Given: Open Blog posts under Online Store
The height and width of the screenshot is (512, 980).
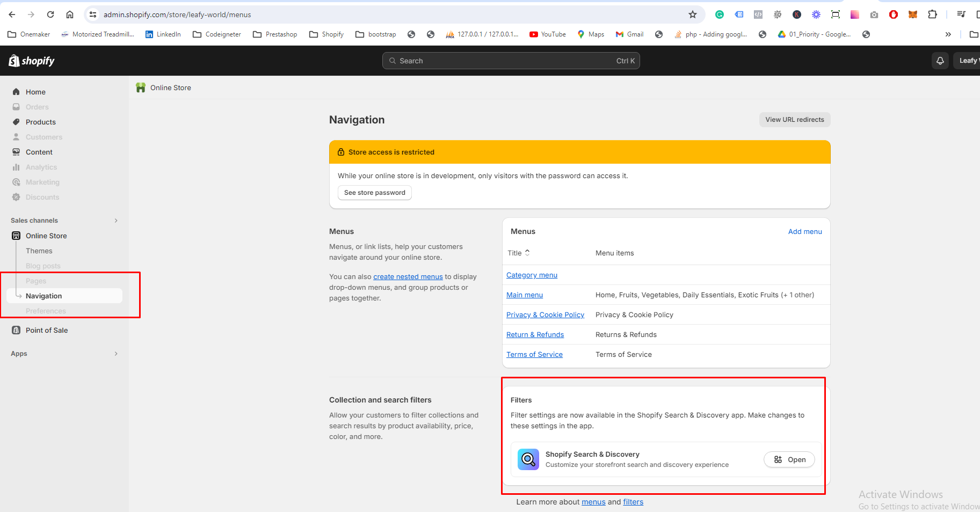Looking at the screenshot, I should click(x=43, y=266).
